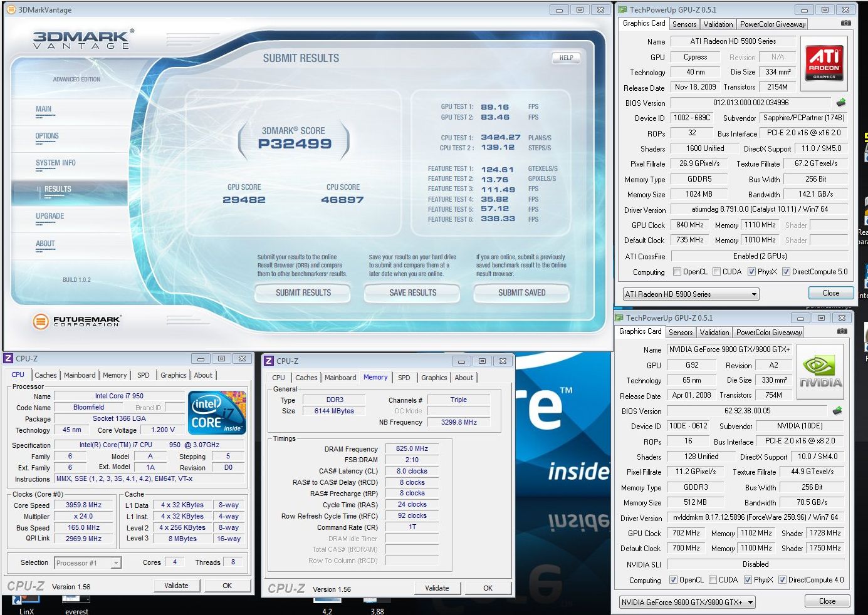Click the Core Speed 3959.8 MHz field
Image resolution: width=868 pixels, height=615 pixels.
pos(83,505)
